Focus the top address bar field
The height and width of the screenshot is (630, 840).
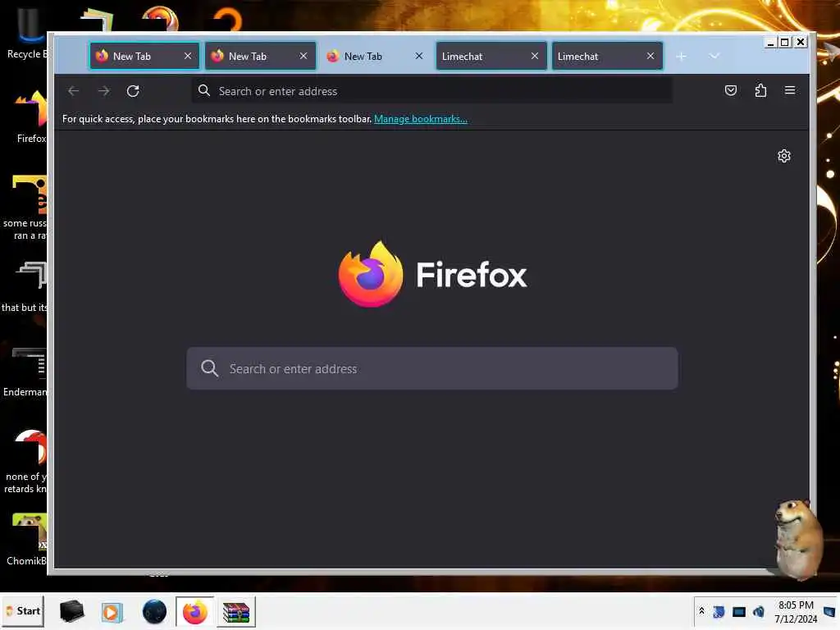point(431,91)
